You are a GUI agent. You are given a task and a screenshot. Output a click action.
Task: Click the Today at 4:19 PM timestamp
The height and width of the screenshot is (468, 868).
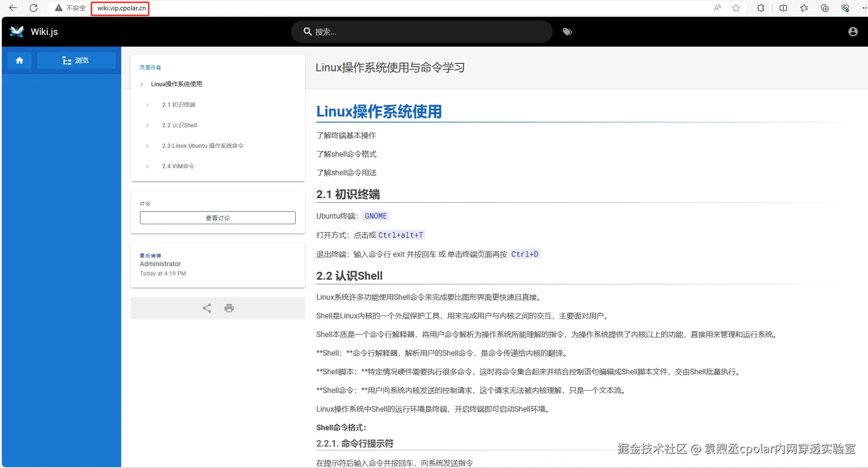163,274
